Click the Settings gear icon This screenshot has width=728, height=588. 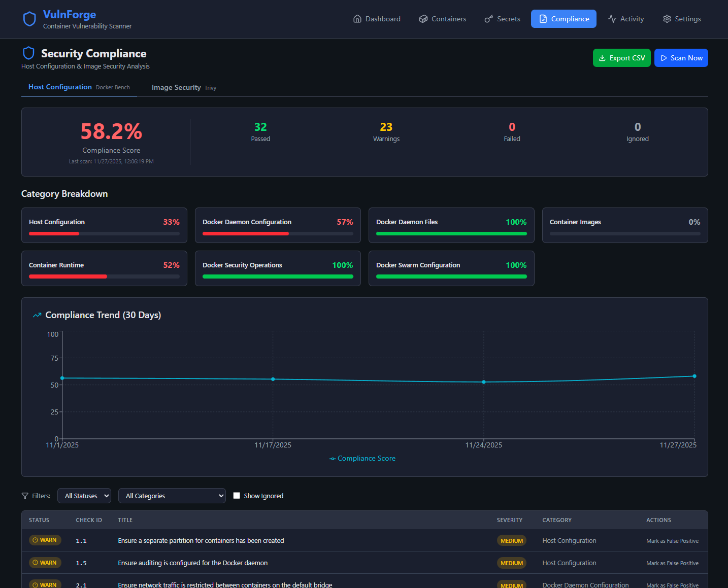667,19
